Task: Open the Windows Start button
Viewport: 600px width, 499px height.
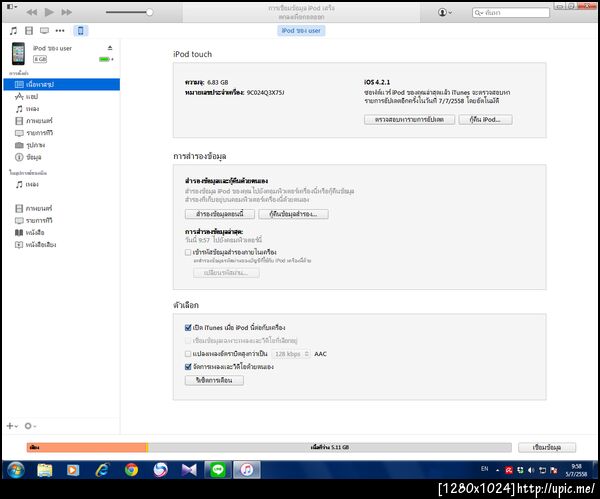Action: coord(15,470)
